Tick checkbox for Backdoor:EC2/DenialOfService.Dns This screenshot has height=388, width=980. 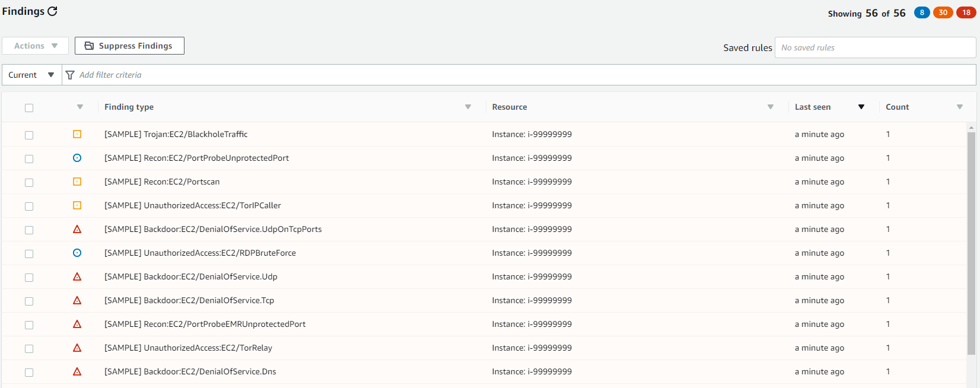pos(29,372)
